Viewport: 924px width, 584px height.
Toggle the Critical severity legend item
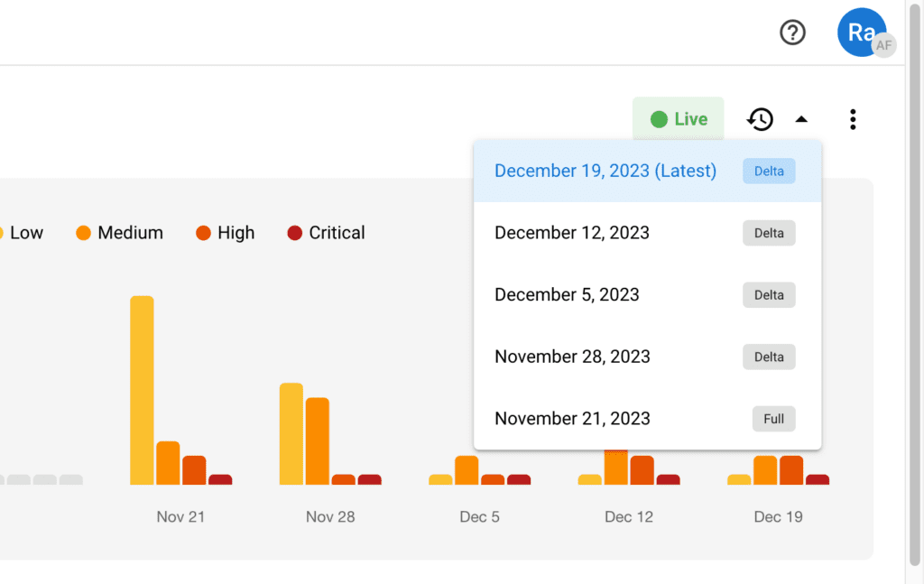(326, 233)
